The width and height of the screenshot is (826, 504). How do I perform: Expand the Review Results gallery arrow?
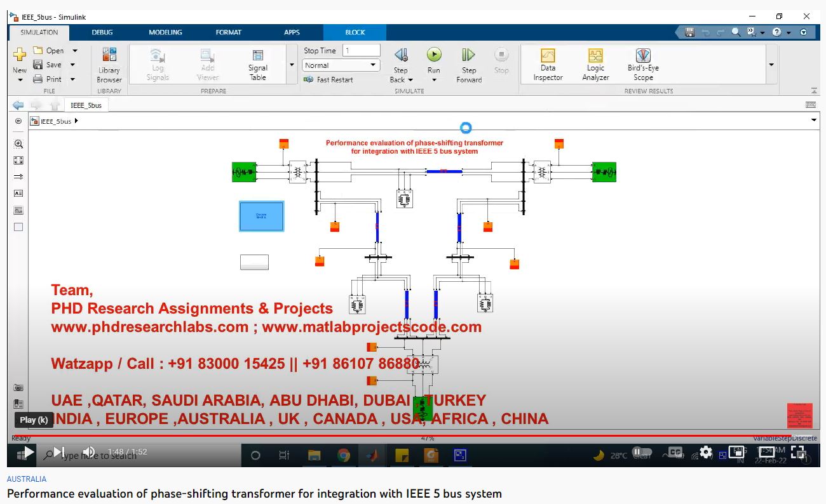pos(771,65)
